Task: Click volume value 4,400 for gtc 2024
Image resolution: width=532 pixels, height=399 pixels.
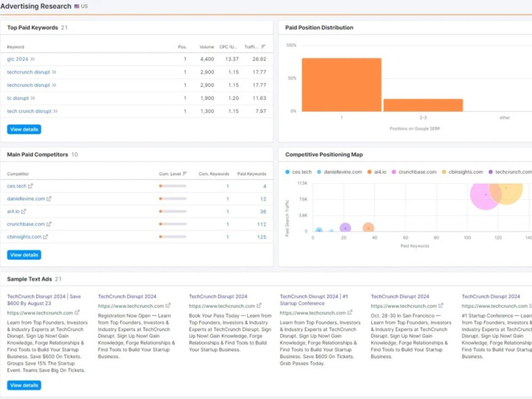Action: 207,59
